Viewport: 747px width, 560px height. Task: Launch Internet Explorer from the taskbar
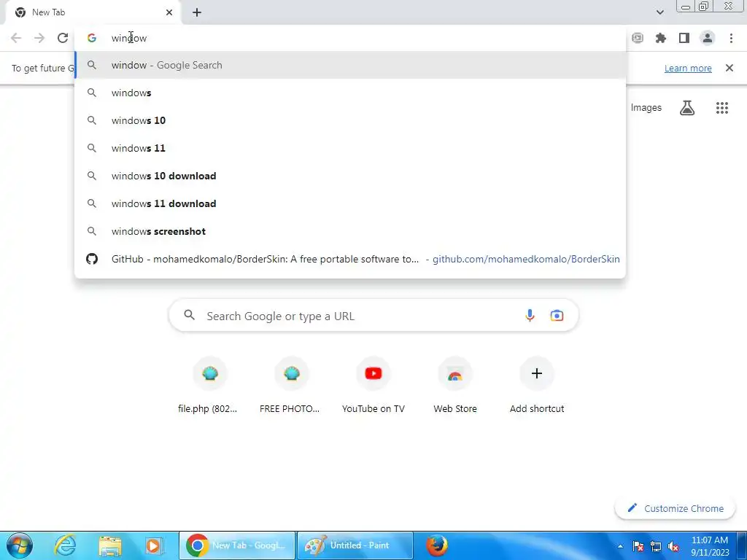(65, 545)
